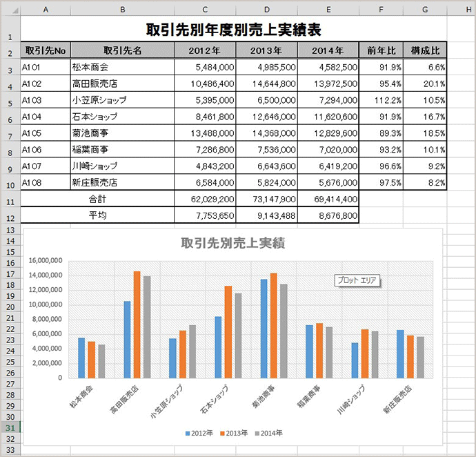Screen dimensions: 476x457
Task: Click the gray 2014 bar for 石本ショップ
Action: (238, 336)
